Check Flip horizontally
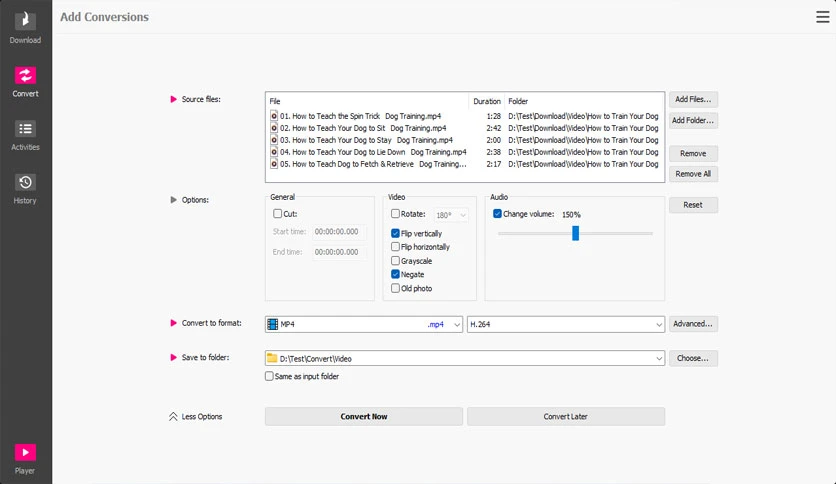Image resolution: width=836 pixels, height=484 pixels. coord(395,246)
